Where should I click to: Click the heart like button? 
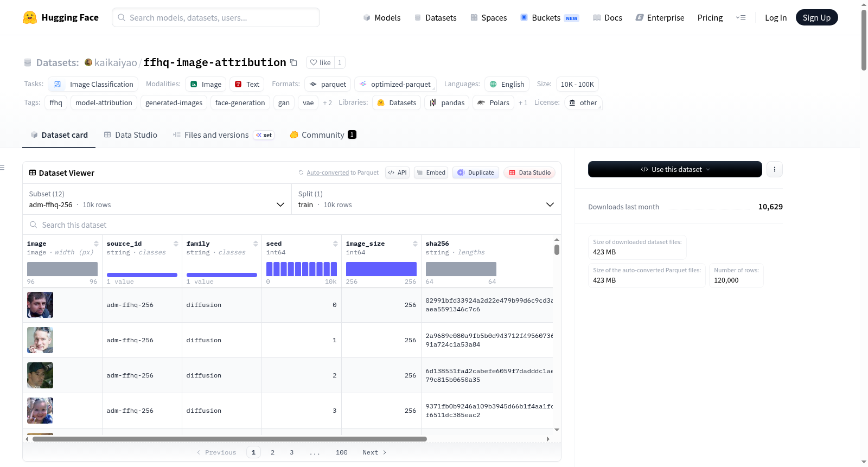320,62
